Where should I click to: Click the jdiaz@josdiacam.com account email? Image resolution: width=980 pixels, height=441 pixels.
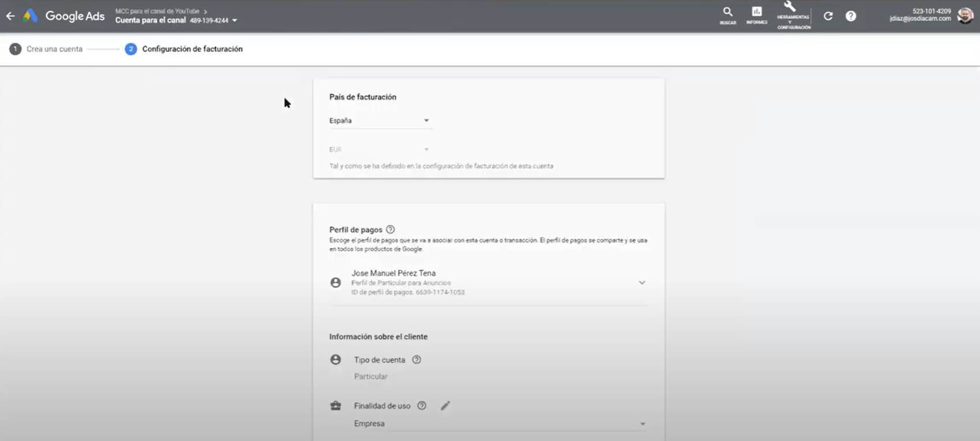(920, 18)
